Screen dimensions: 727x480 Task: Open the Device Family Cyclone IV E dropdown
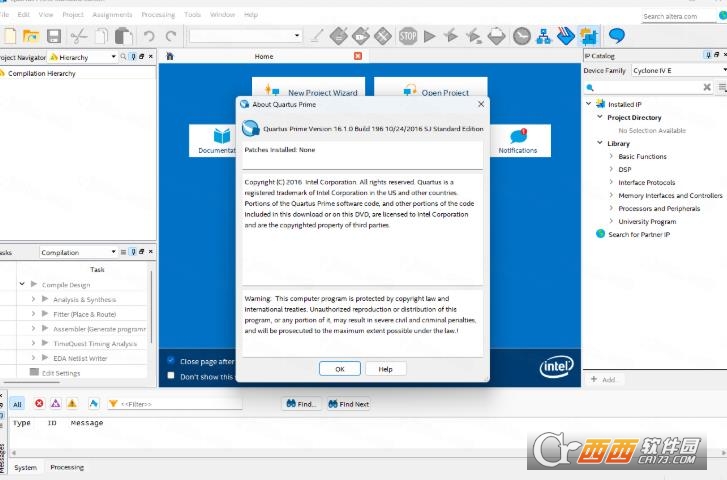pos(679,70)
